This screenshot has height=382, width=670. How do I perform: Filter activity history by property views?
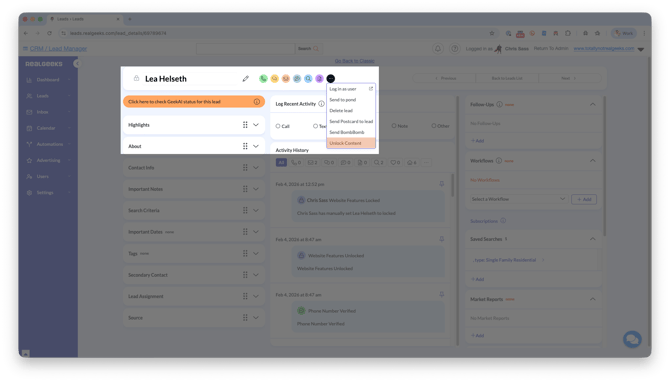412,162
